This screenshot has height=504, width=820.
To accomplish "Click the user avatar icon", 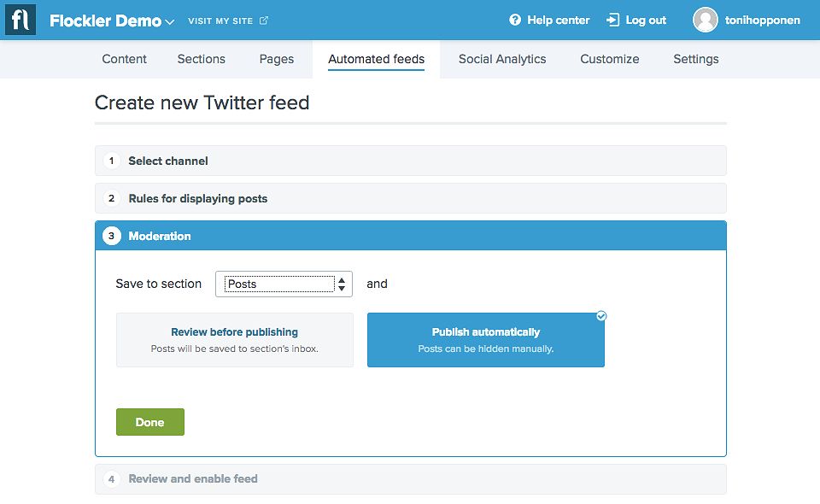I will (705, 20).
